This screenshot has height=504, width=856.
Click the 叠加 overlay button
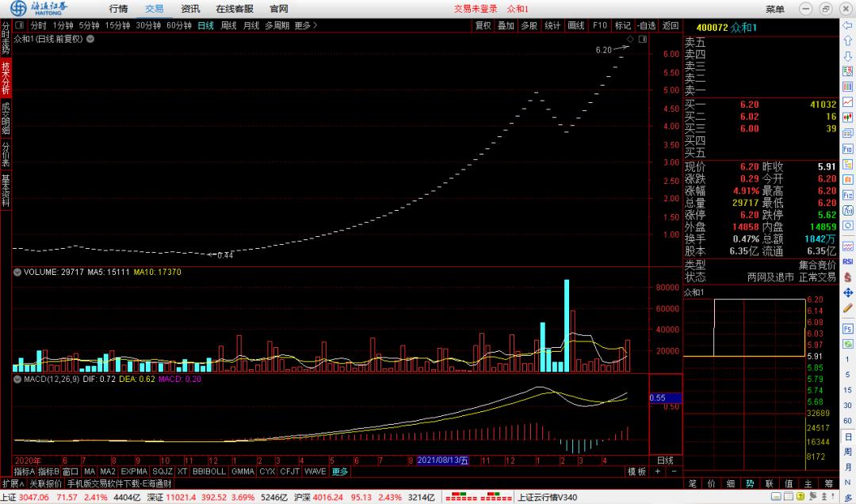pyautogui.click(x=506, y=25)
